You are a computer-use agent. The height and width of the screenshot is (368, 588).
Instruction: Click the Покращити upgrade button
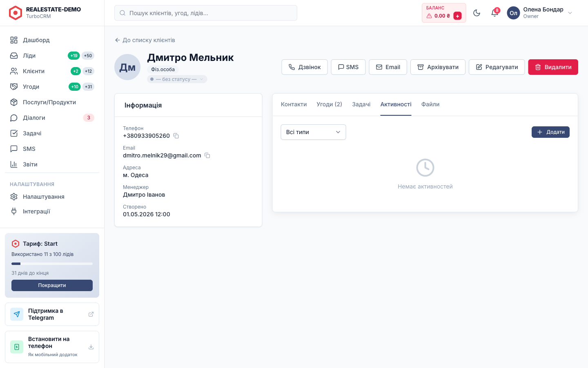tap(52, 285)
